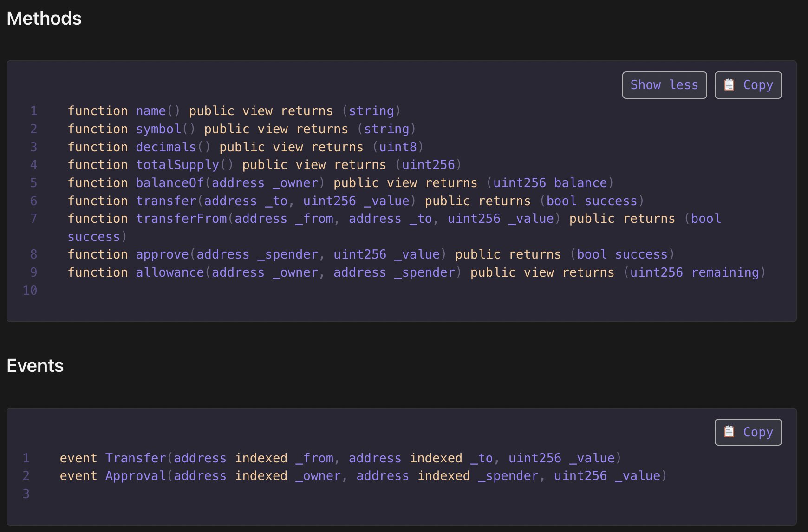The image size is (808, 532).
Task: Click the allowance function name
Action: pos(169,272)
